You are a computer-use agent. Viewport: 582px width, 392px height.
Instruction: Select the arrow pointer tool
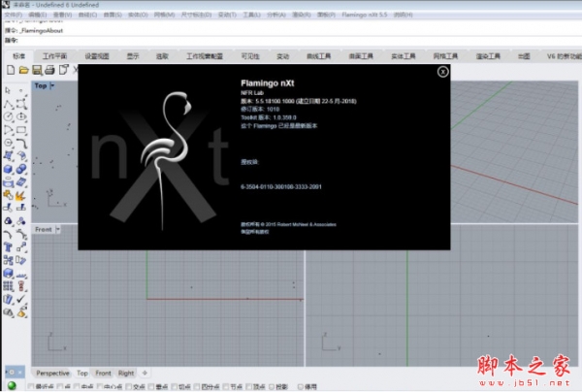[8, 90]
